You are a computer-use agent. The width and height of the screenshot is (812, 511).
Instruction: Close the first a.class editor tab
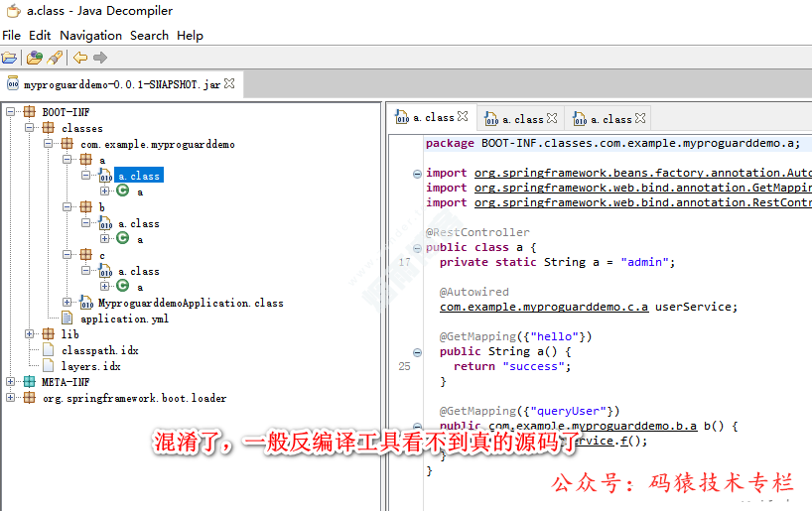464,118
